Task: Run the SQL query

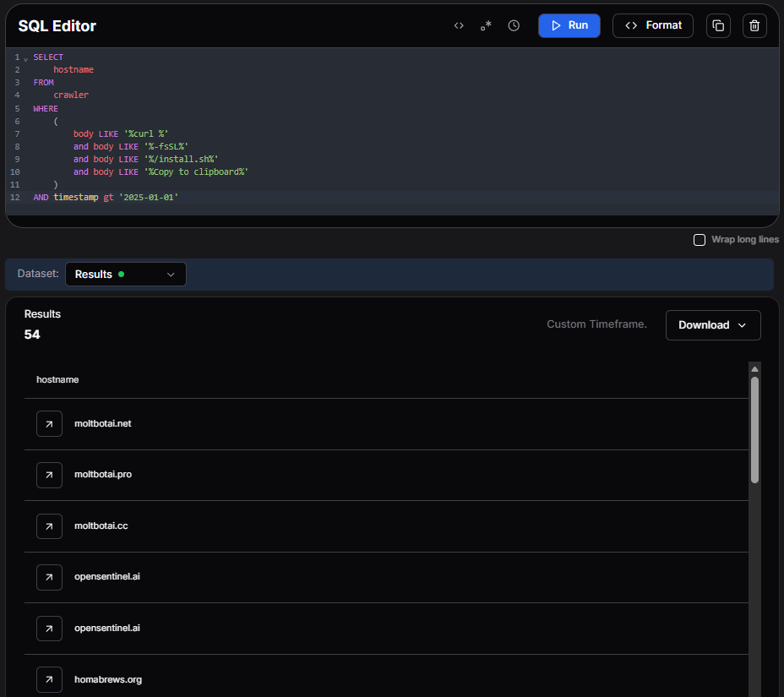Action: 569,25
